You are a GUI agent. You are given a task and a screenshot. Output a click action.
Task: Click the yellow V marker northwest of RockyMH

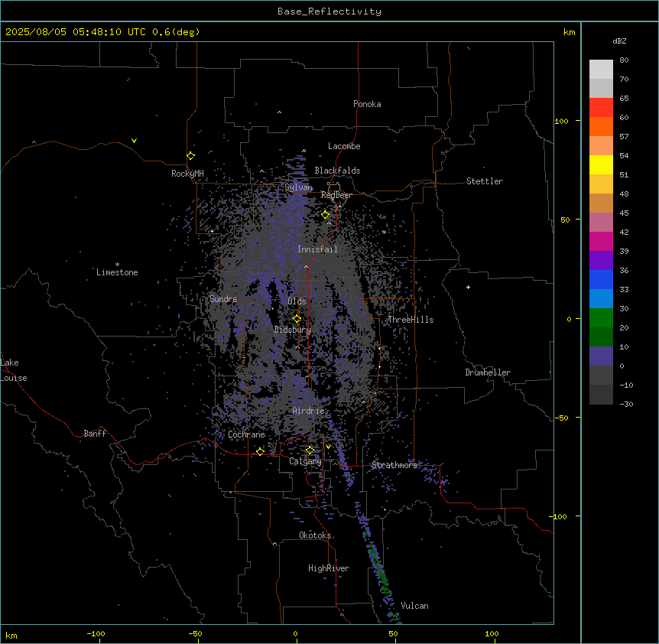tap(134, 141)
